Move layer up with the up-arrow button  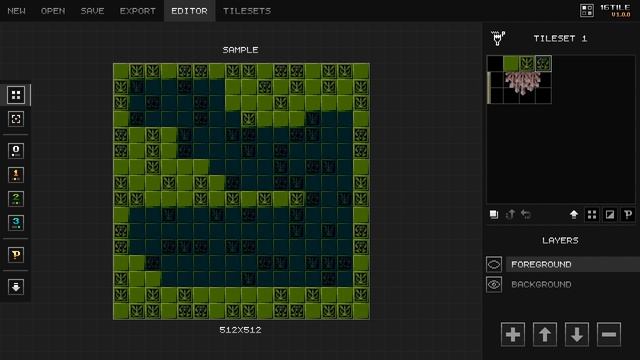[x=544, y=334]
